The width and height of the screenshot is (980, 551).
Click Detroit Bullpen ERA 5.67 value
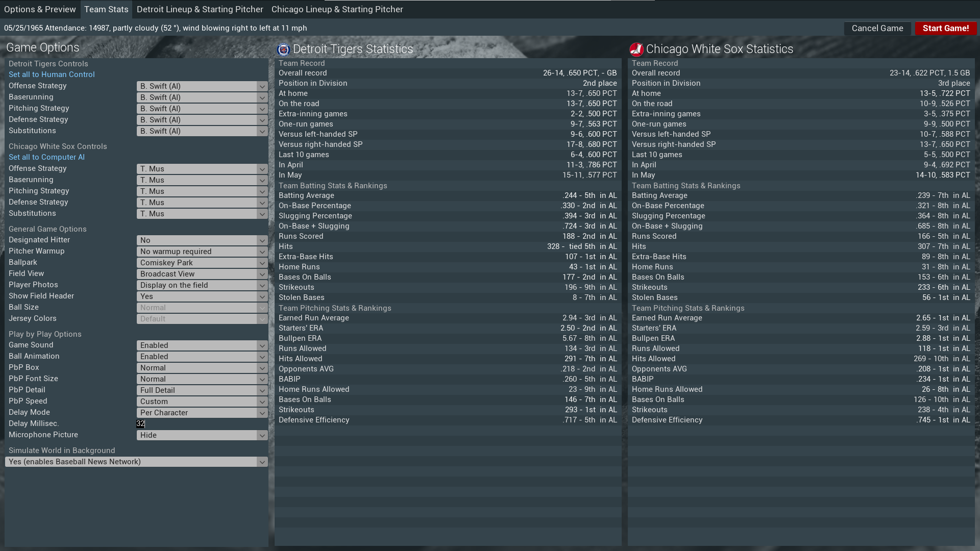[x=590, y=338]
